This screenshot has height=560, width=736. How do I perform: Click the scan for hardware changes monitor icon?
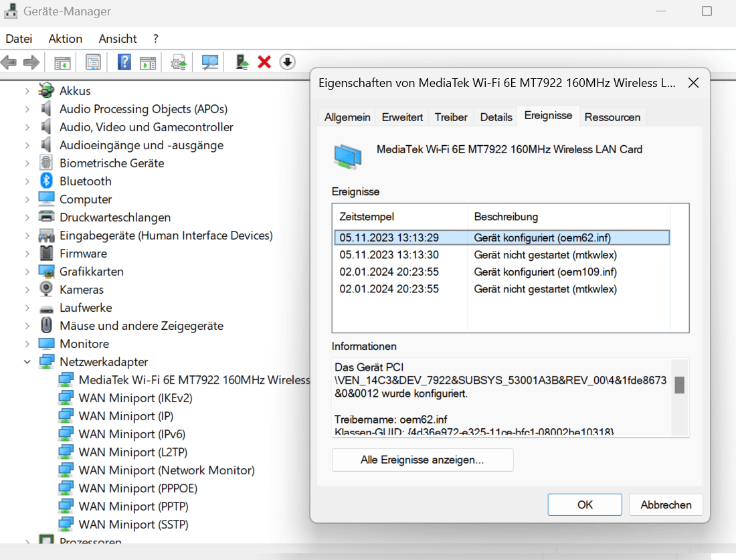pyautogui.click(x=210, y=62)
